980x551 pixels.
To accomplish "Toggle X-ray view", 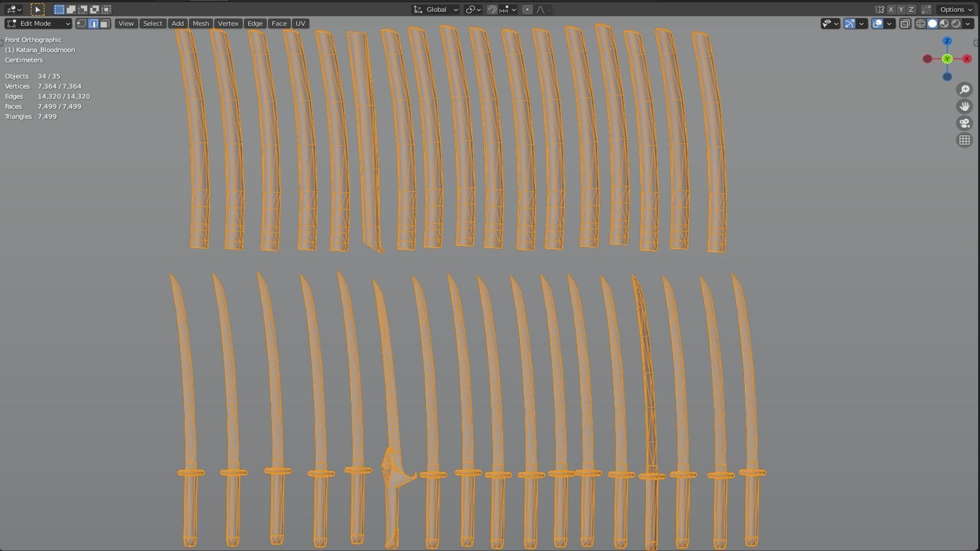I will [x=905, y=23].
